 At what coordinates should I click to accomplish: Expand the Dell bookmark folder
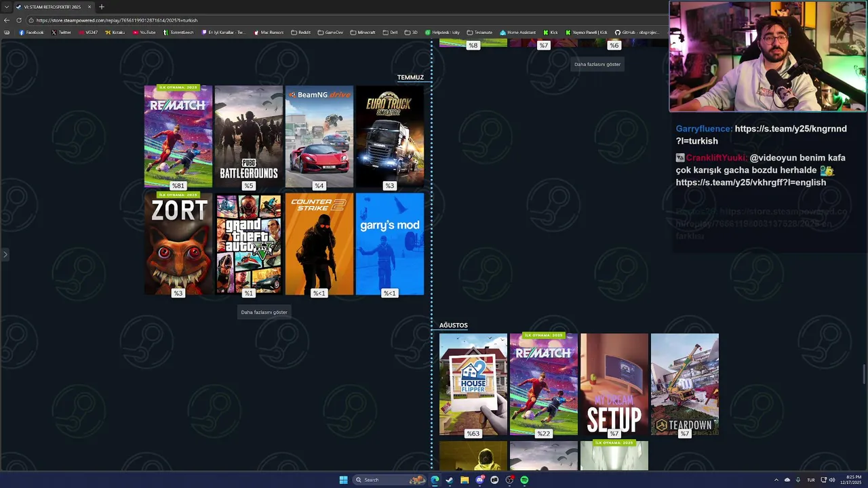click(390, 33)
